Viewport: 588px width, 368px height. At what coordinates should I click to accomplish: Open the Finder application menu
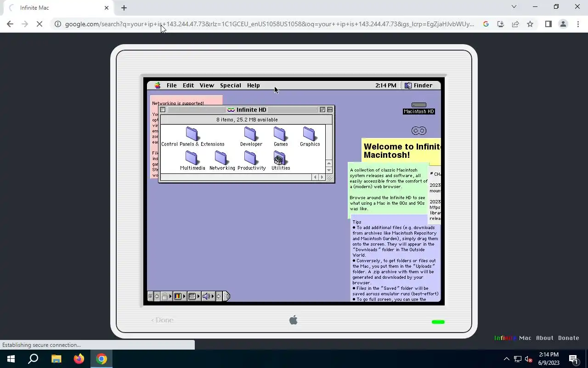tap(418, 85)
